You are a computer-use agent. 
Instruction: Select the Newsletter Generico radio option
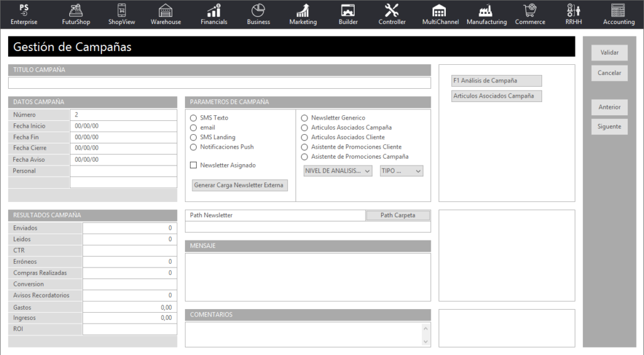pyautogui.click(x=304, y=118)
